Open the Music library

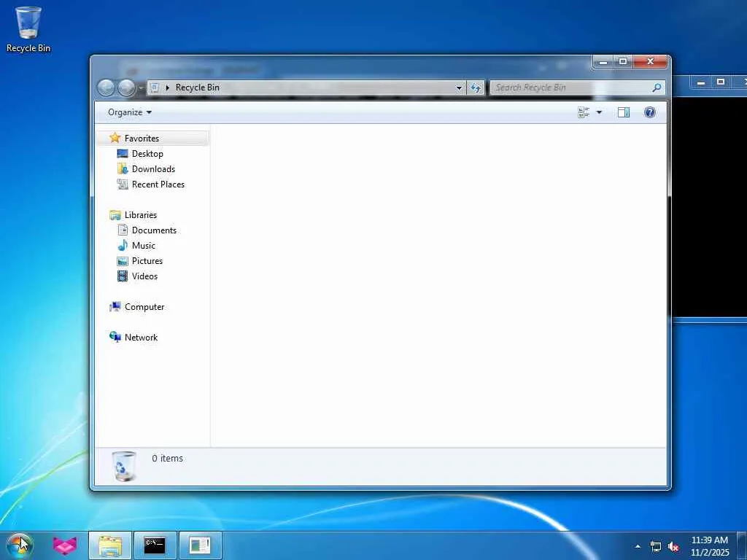(x=144, y=246)
